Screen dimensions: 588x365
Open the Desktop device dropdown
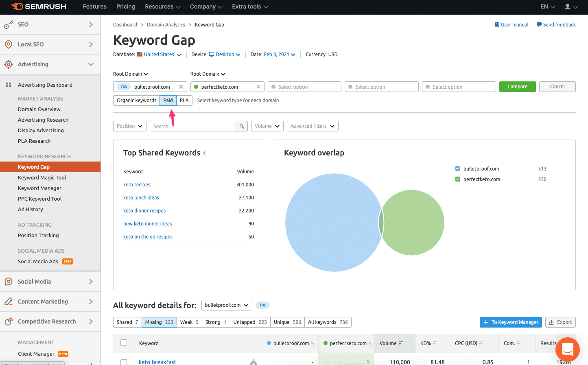(225, 55)
